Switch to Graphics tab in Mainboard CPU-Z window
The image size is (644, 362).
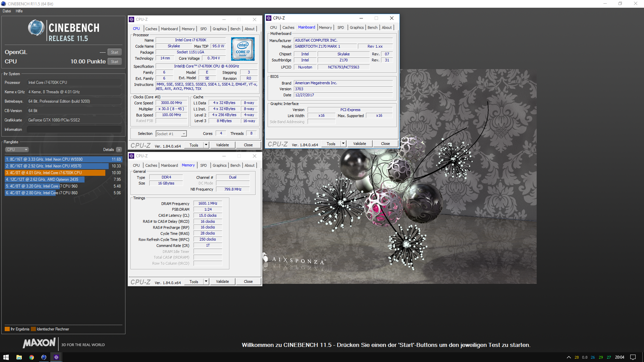(x=357, y=28)
